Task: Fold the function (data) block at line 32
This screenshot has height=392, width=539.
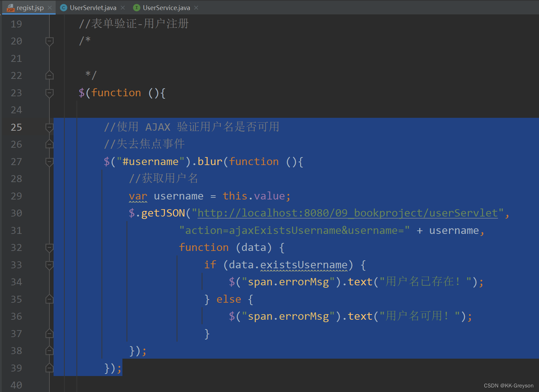Action: 49,248
